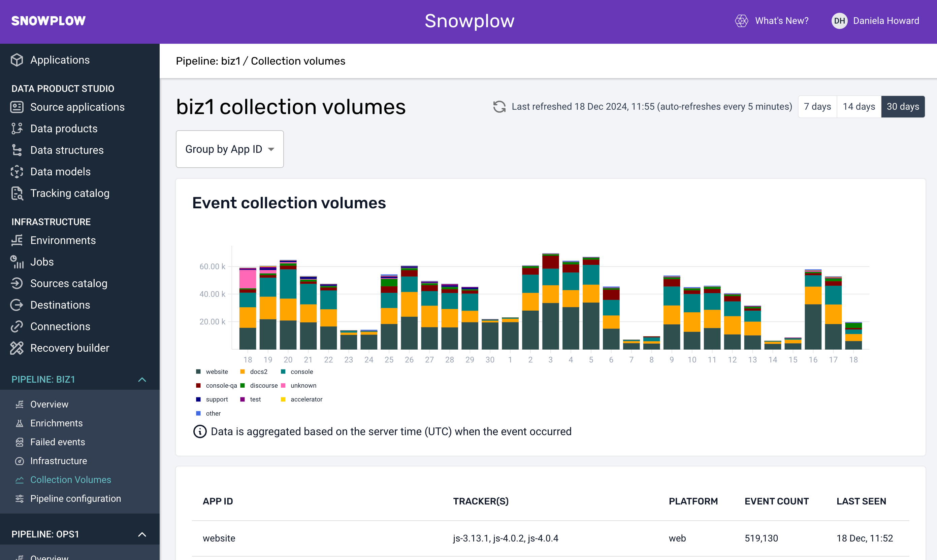Open the Jobs page
Image resolution: width=937 pixels, height=560 pixels.
click(x=42, y=262)
